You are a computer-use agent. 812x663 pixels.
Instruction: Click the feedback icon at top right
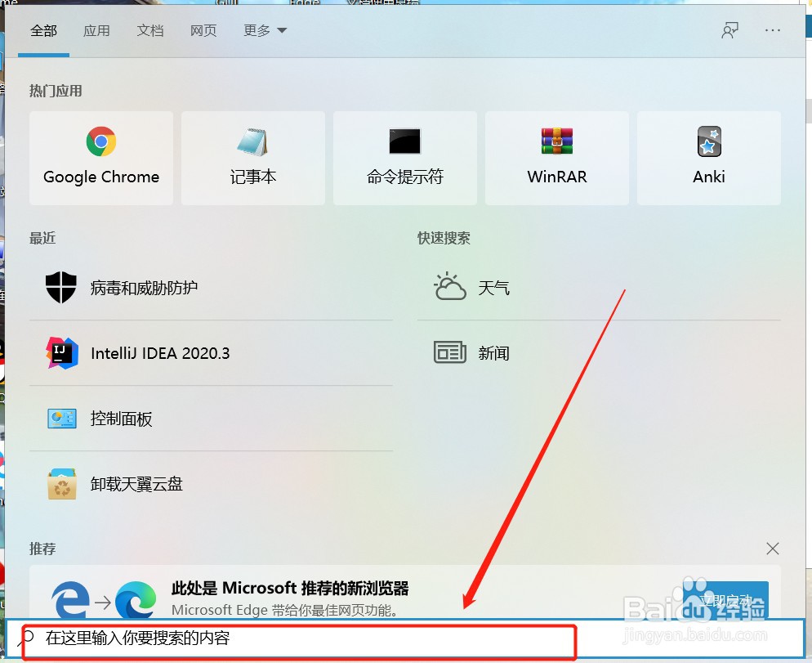[729, 30]
